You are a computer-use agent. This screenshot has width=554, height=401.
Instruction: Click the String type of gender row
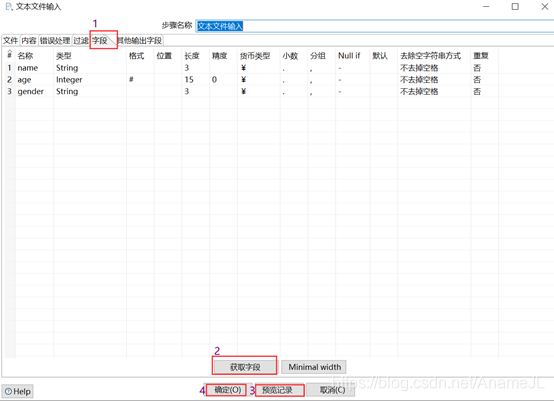pyautogui.click(x=67, y=92)
